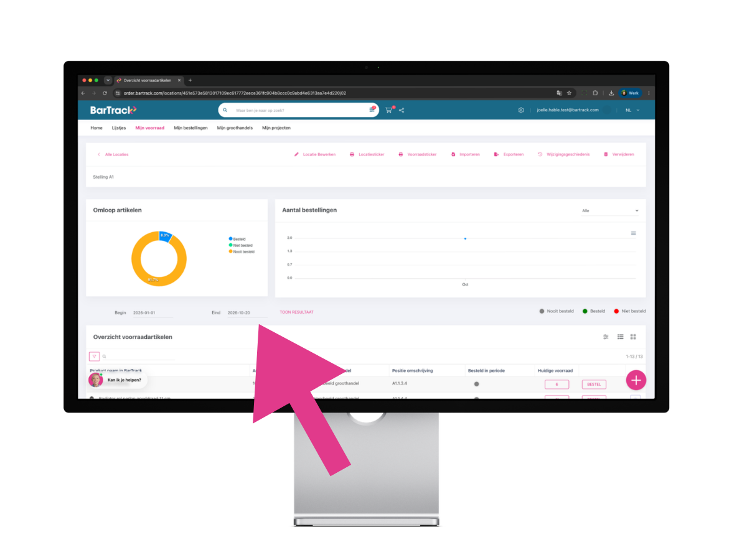
Task: Open the Mijn bestellingen menu tab
Action: (x=190, y=128)
